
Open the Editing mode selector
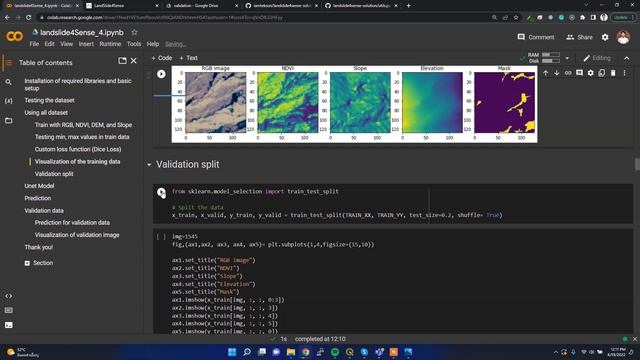(x=597, y=58)
